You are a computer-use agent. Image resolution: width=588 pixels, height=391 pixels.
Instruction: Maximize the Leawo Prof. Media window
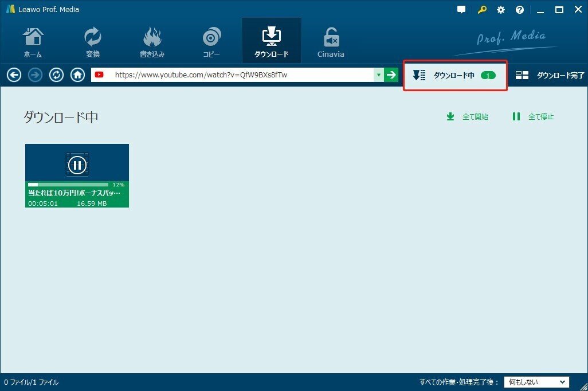(559, 10)
